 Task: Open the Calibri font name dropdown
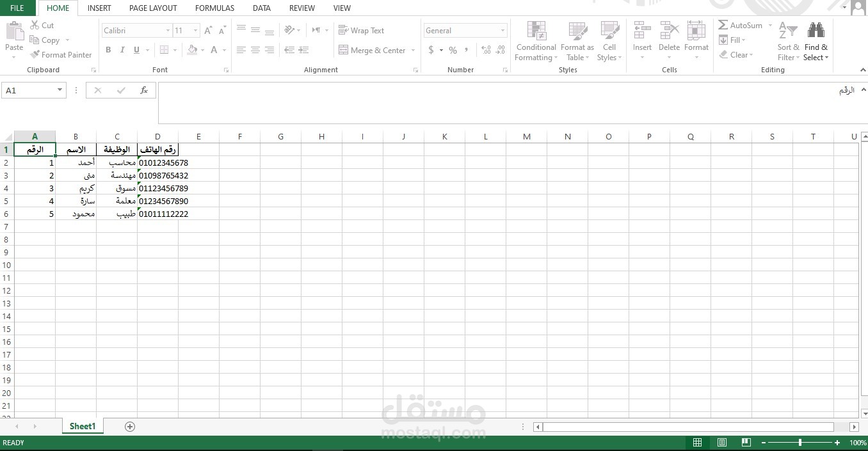(168, 31)
